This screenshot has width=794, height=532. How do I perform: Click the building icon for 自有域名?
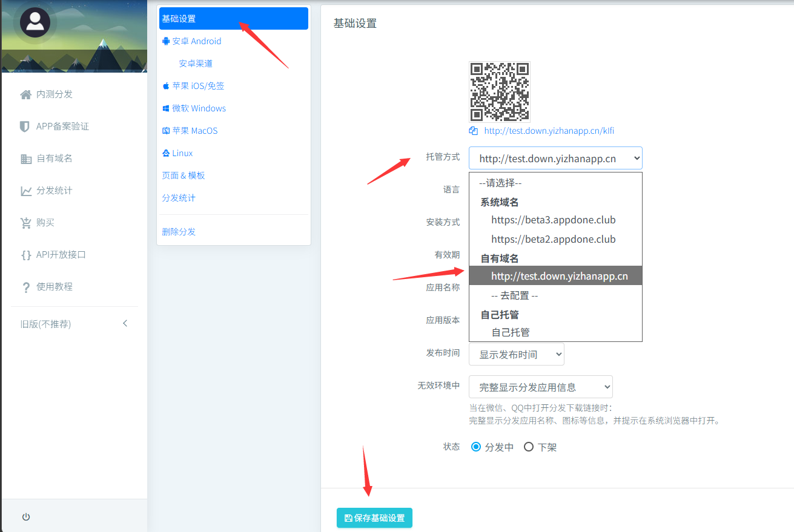tap(26, 159)
